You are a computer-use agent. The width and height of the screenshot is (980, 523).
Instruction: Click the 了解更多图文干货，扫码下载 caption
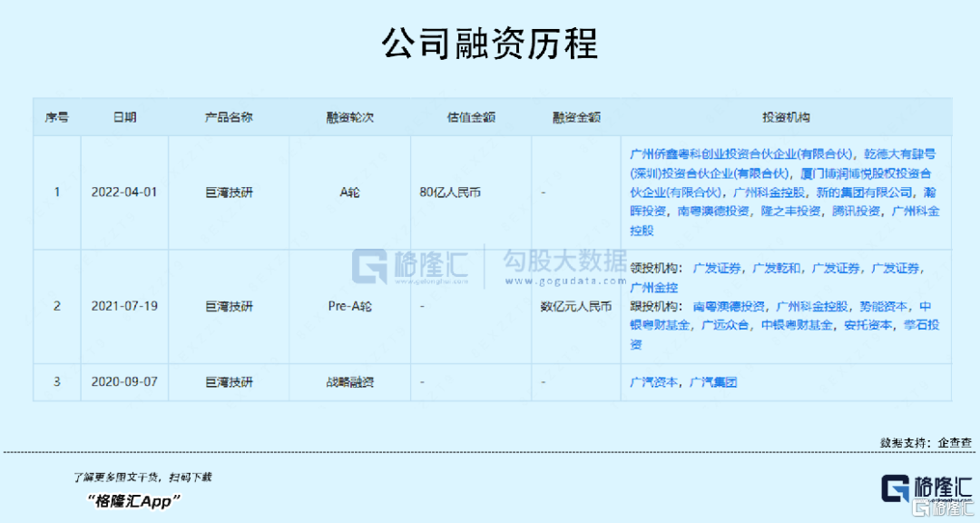(142, 478)
